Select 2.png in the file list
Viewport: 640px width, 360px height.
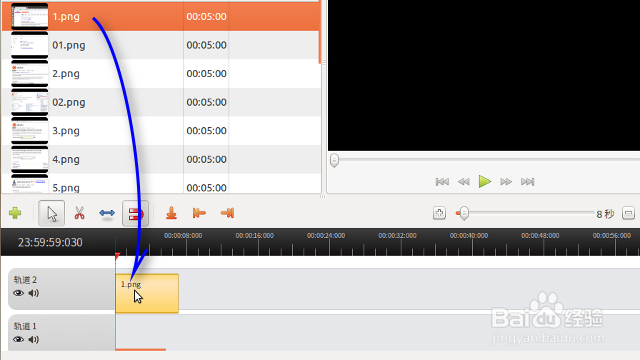pyautogui.click(x=161, y=73)
